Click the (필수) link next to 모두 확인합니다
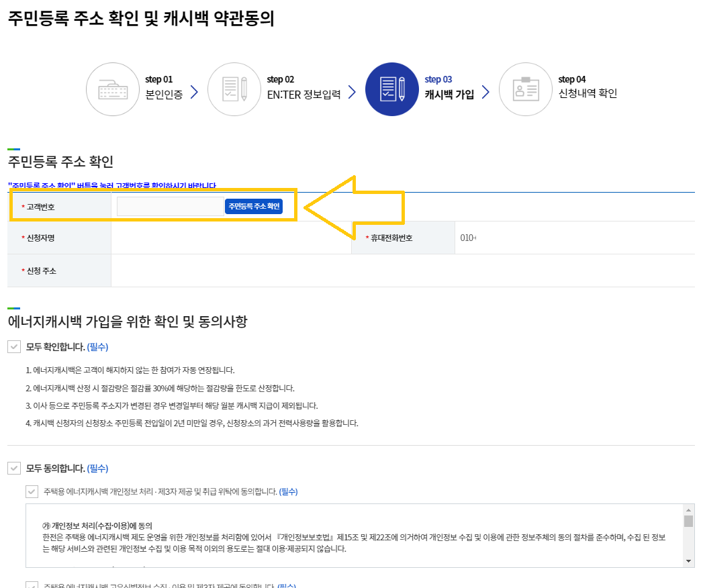The height and width of the screenshot is (588, 701). click(x=99, y=347)
